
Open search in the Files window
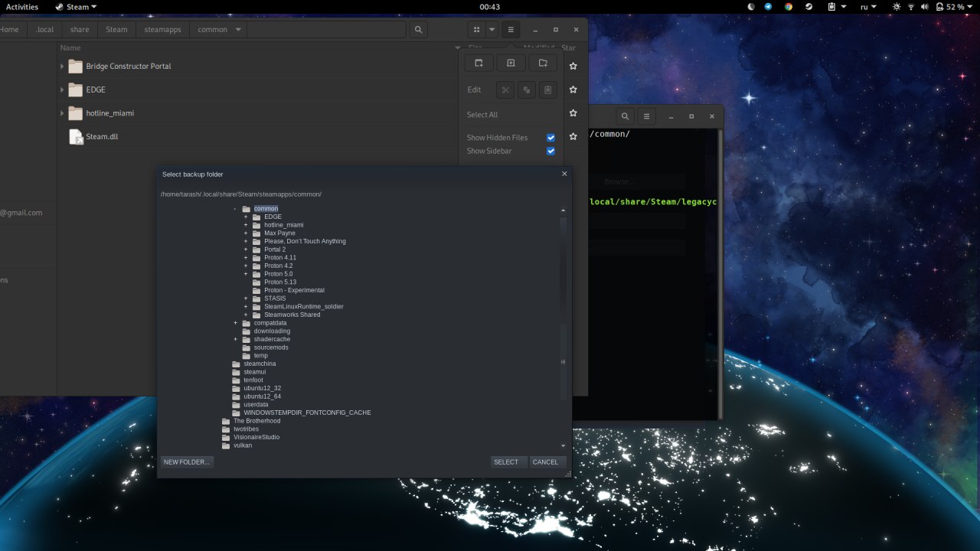pos(417,30)
